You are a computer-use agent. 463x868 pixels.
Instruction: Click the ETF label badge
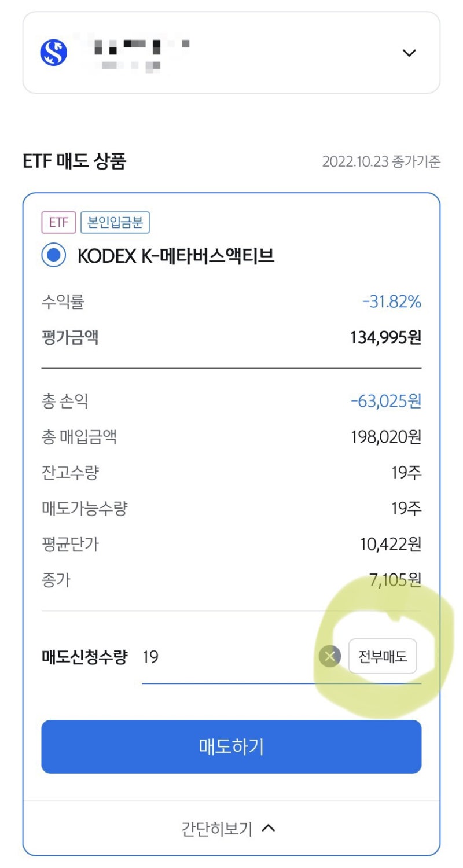(57, 222)
